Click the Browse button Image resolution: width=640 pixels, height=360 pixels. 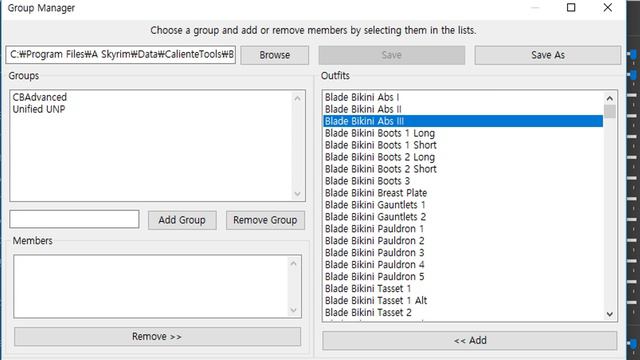tap(274, 55)
